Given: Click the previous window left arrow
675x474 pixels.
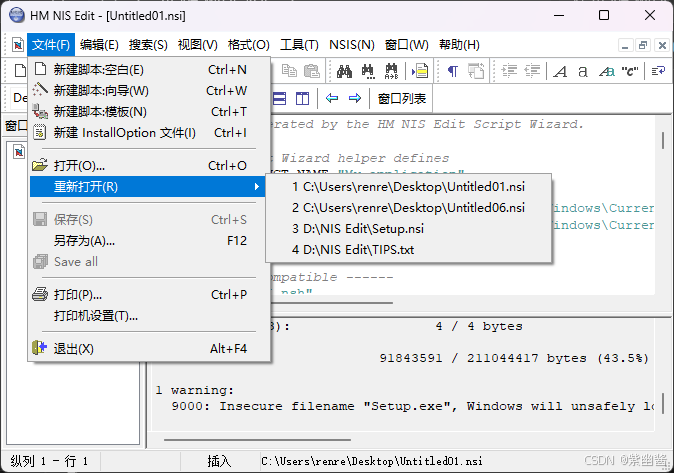Looking at the screenshot, I should point(331,99).
